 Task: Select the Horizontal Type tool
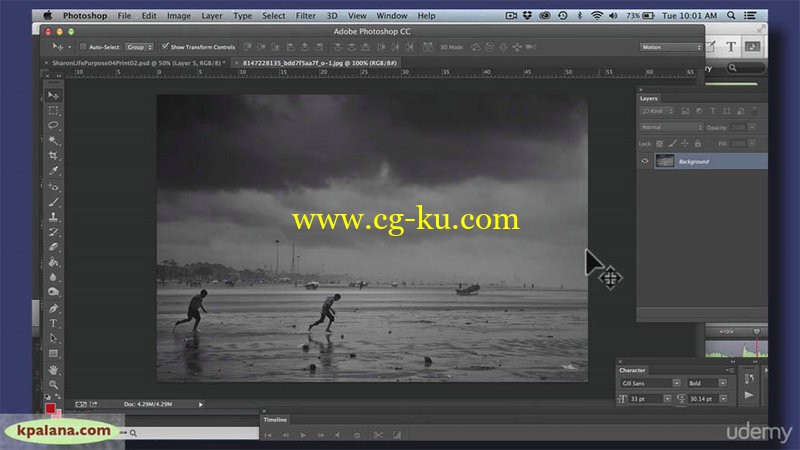pyautogui.click(x=53, y=323)
